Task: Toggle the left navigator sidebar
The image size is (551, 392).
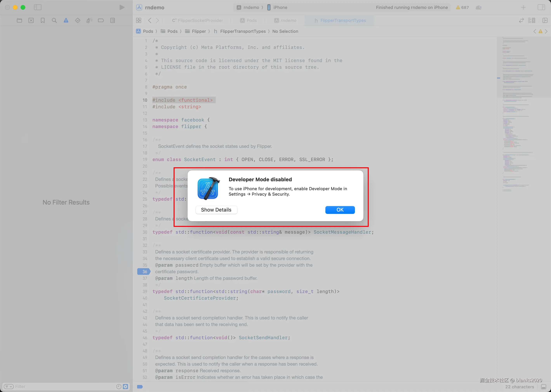Action: (38, 7)
